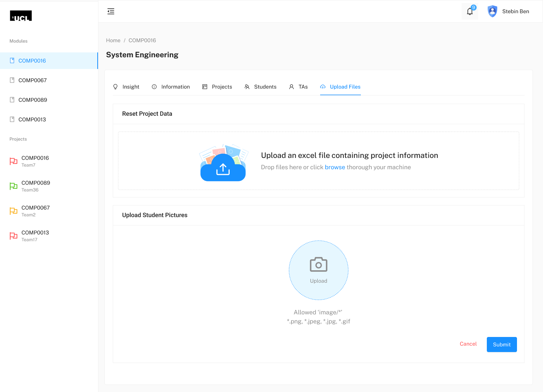Click the excel upload heading in the drop zone

pos(350,155)
